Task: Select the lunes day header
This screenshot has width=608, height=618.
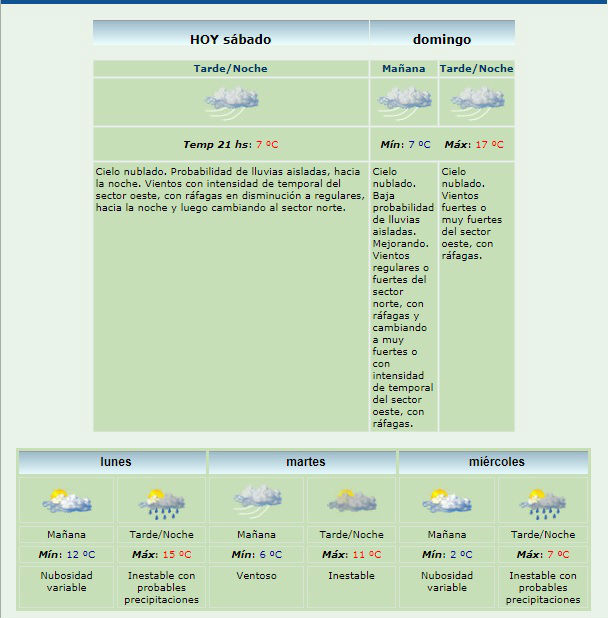Action: [x=115, y=462]
